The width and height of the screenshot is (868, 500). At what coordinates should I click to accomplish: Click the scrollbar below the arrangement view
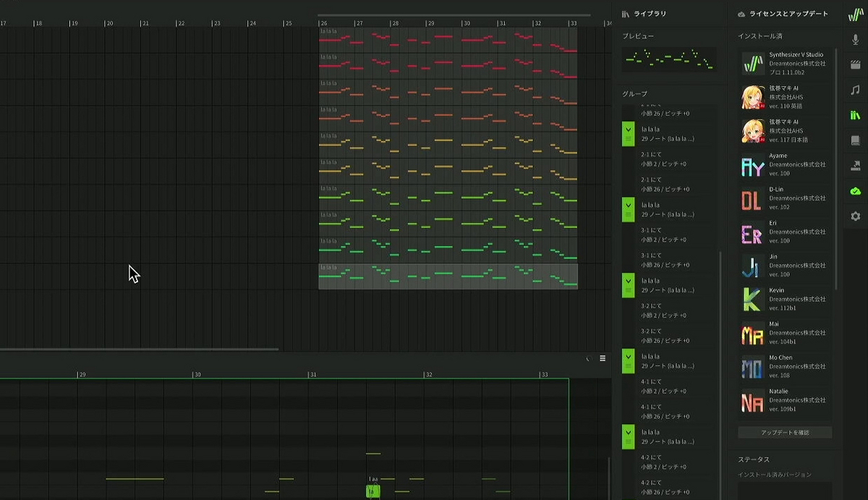pyautogui.click(x=139, y=349)
